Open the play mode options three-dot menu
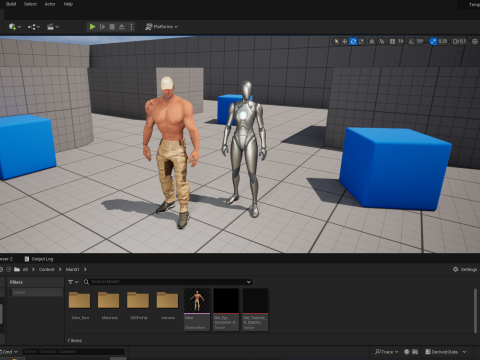Viewport: 480px width, 360px height. [x=131, y=27]
